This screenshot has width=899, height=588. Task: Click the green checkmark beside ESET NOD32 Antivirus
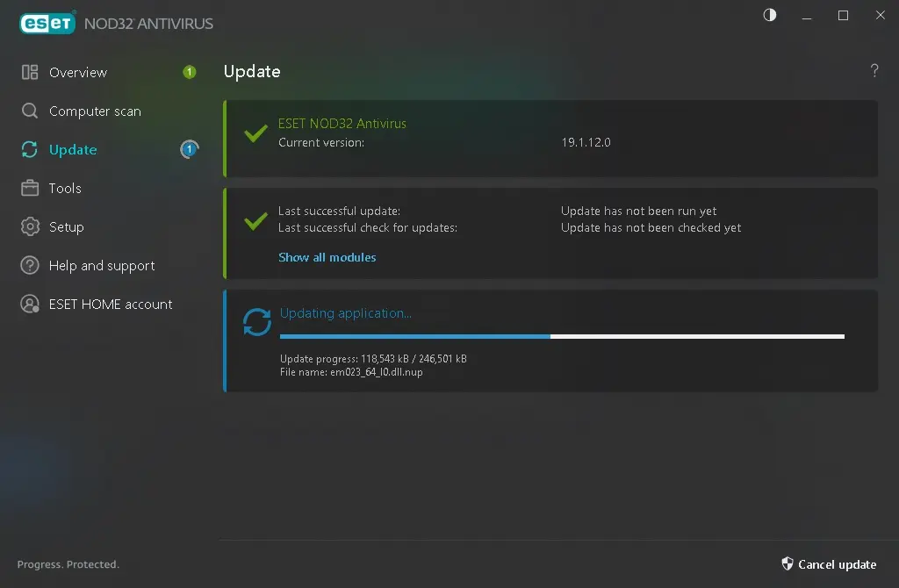point(255,133)
